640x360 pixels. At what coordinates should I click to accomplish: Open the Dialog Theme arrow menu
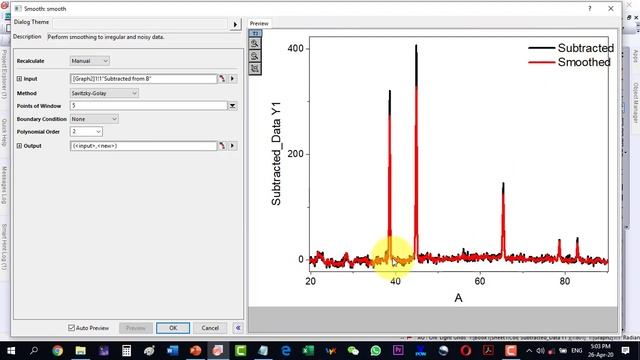(235, 24)
